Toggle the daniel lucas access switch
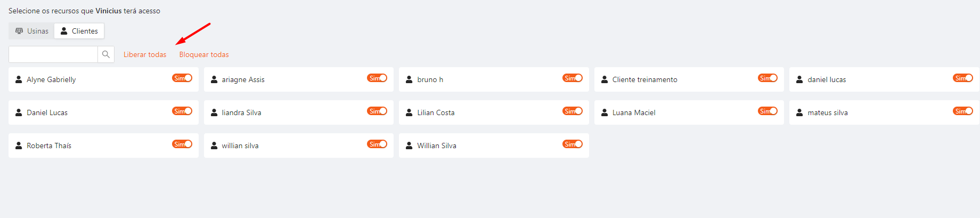Viewport: 980px width, 218px height. pos(962,78)
